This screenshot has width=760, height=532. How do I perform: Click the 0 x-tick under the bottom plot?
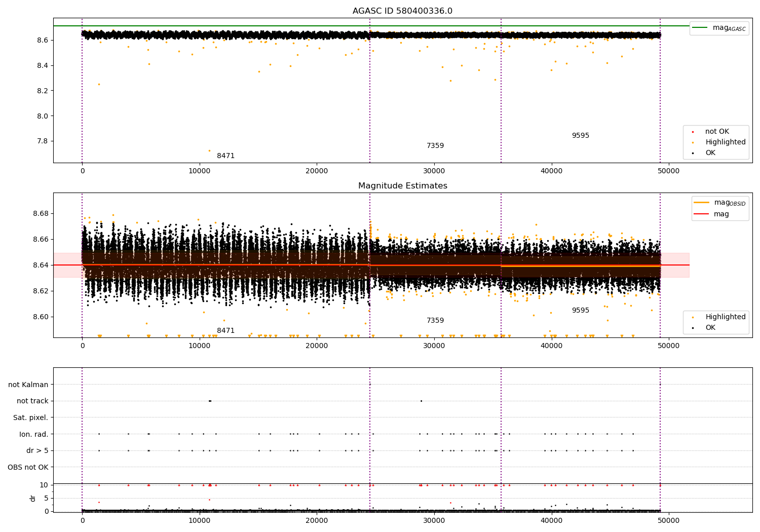(82, 521)
